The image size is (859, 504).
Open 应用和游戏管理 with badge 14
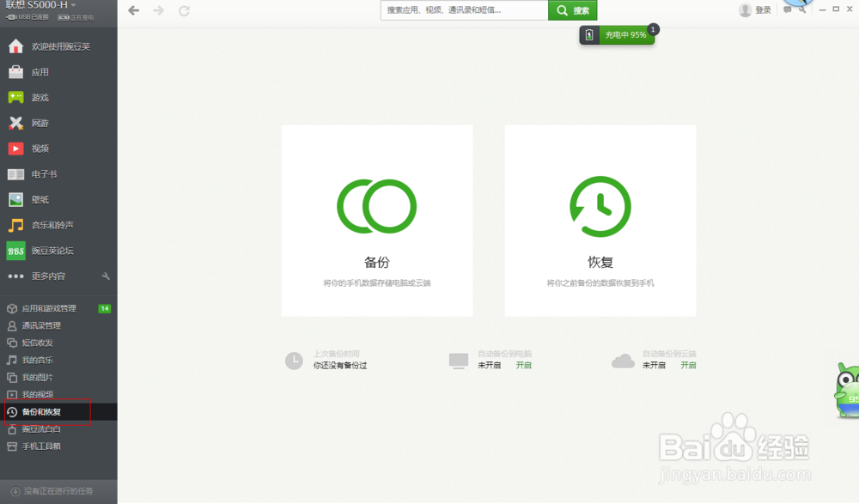pyautogui.click(x=52, y=308)
